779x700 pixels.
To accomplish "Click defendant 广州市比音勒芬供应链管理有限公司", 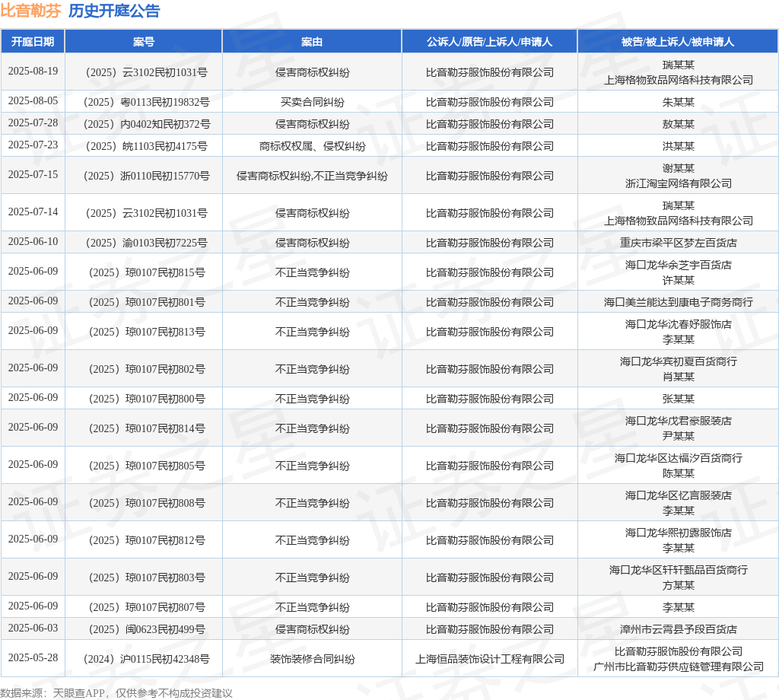I will tap(678, 667).
